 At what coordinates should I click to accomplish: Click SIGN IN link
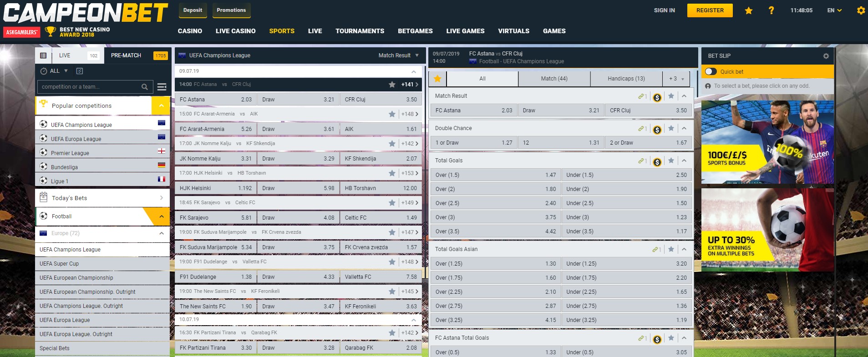coord(664,10)
